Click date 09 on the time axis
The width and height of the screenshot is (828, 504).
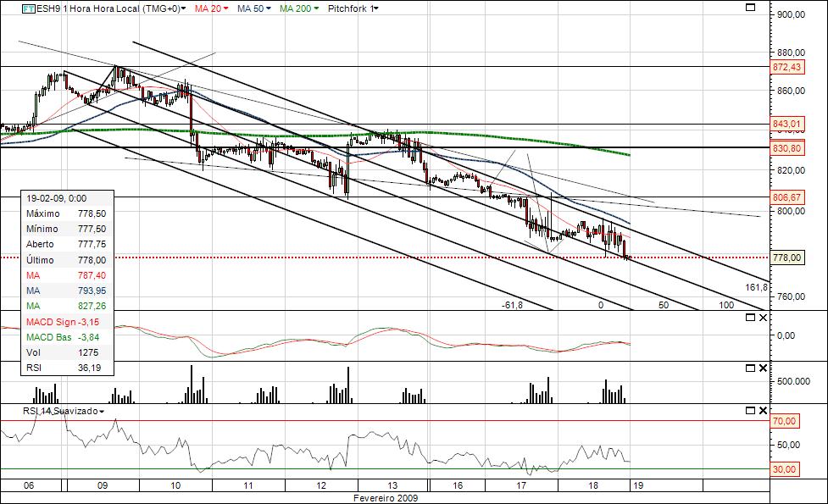[103, 485]
